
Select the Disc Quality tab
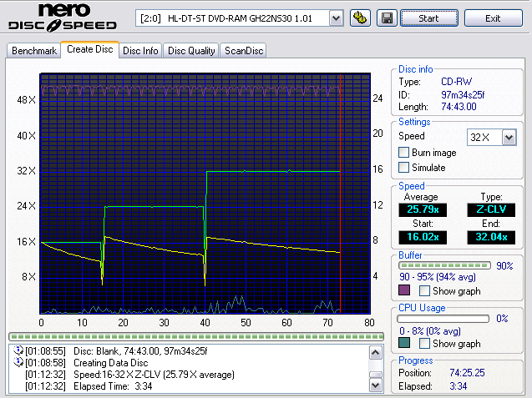pos(191,51)
